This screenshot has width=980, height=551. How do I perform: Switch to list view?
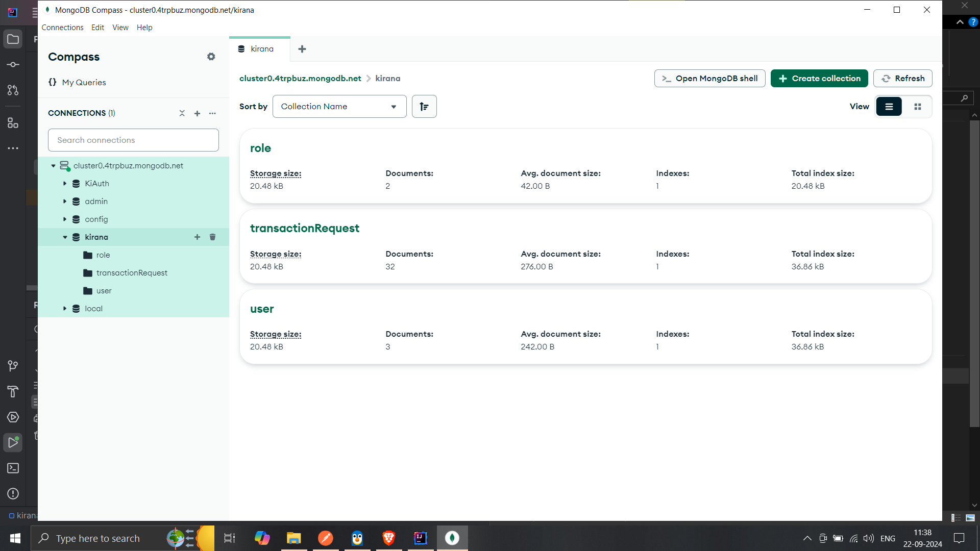point(889,106)
